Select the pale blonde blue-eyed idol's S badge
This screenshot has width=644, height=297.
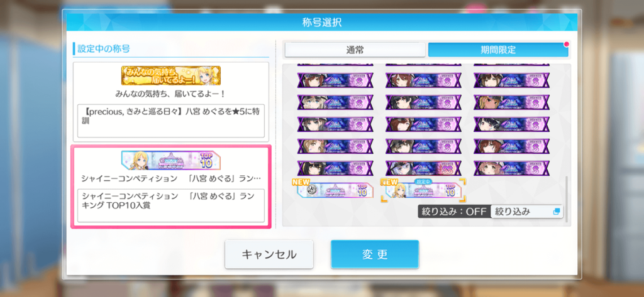[x=335, y=102]
